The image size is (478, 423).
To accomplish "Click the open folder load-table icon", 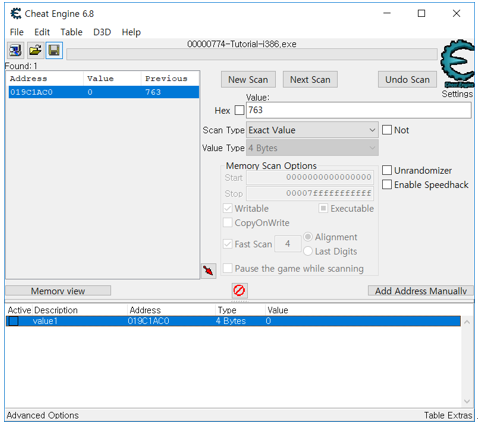I will [x=35, y=51].
